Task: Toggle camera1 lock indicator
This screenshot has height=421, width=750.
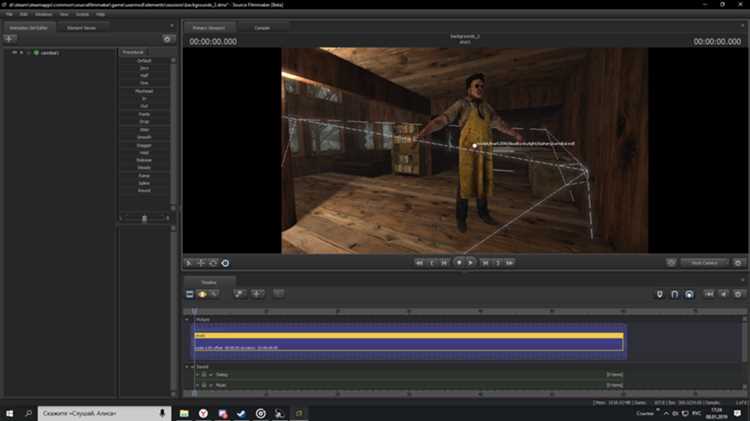Action: 22,53
